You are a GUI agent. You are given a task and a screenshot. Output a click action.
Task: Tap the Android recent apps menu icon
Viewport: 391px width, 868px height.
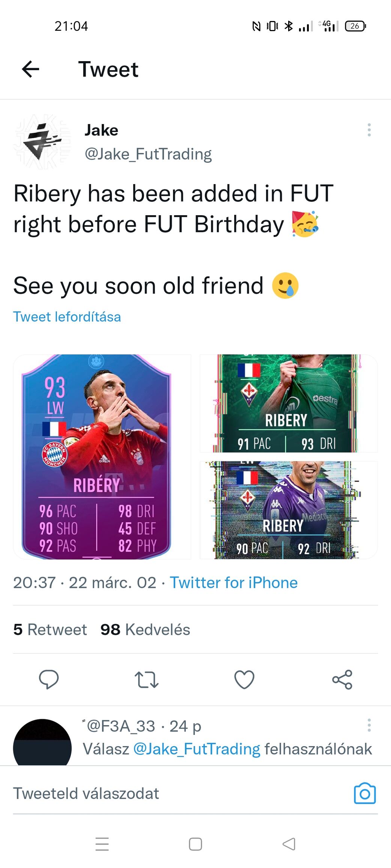tap(102, 844)
